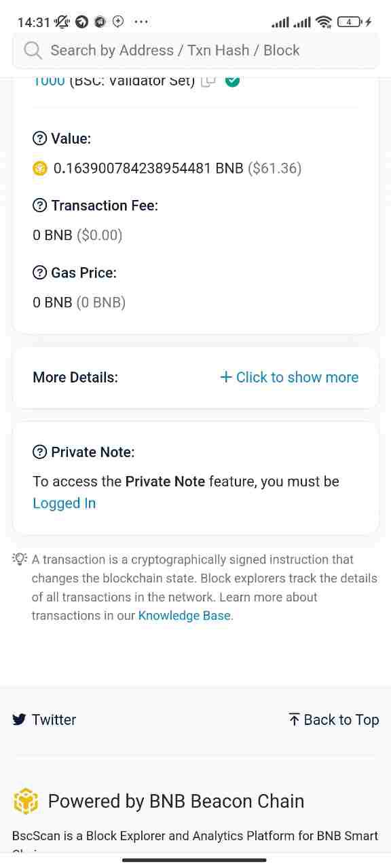Click the BNB coin icon beside value
Screen dimensions: 391x868
pos(40,168)
